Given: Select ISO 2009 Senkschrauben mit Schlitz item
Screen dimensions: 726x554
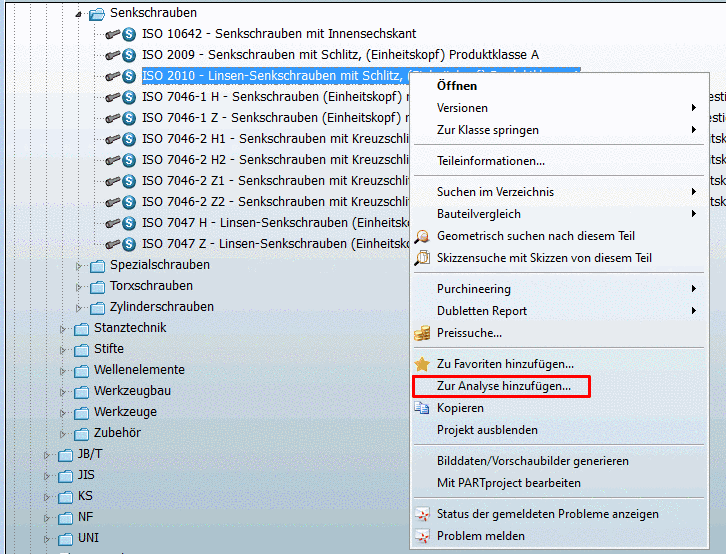Looking at the screenshot, I should [340, 55].
